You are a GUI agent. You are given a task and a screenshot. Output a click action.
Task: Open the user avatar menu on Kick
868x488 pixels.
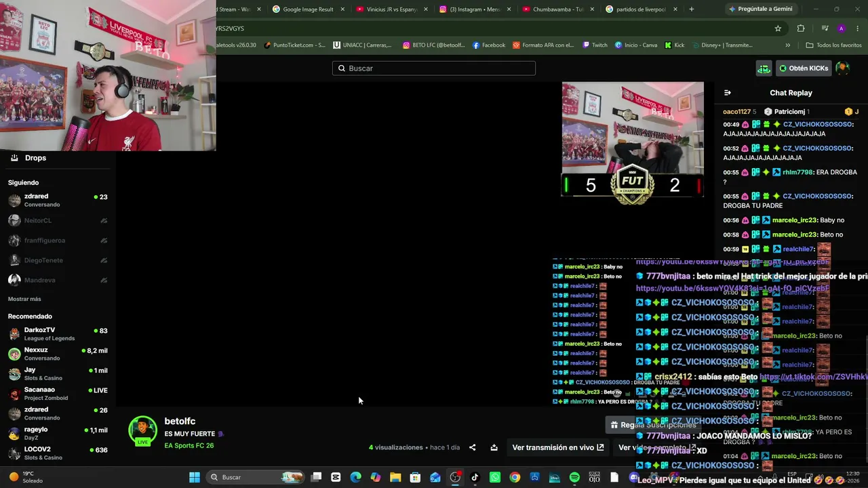(842, 68)
